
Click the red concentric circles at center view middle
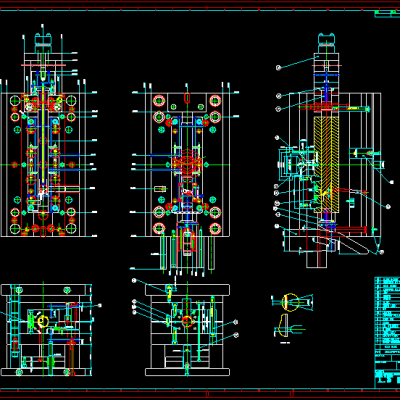tap(187, 164)
